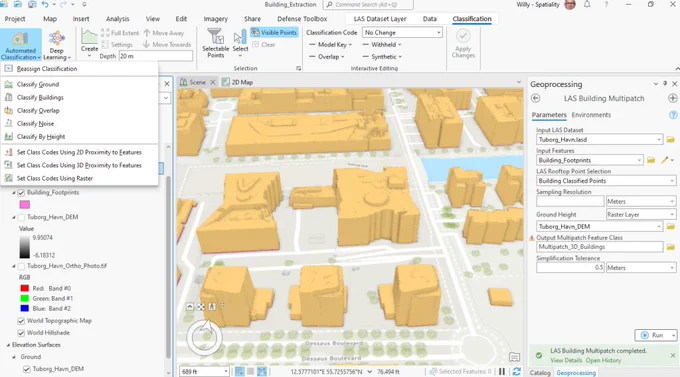Screen dimensions: 680x377
Task: Click the Move Away tool
Action: point(163,33)
